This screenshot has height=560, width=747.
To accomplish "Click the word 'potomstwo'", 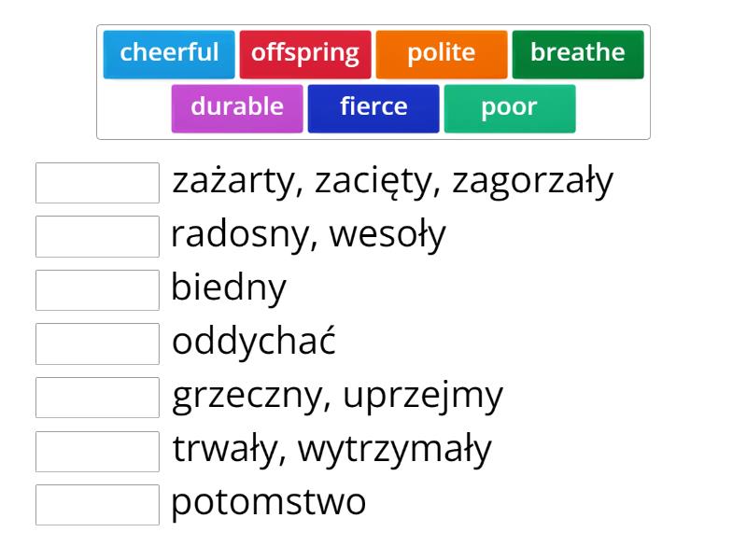I will tap(269, 504).
